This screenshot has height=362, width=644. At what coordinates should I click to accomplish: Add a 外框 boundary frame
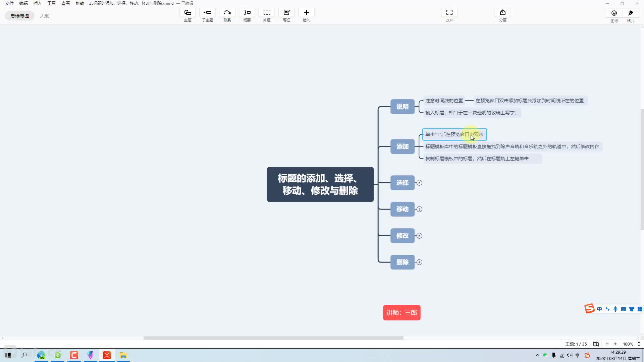coord(267,13)
